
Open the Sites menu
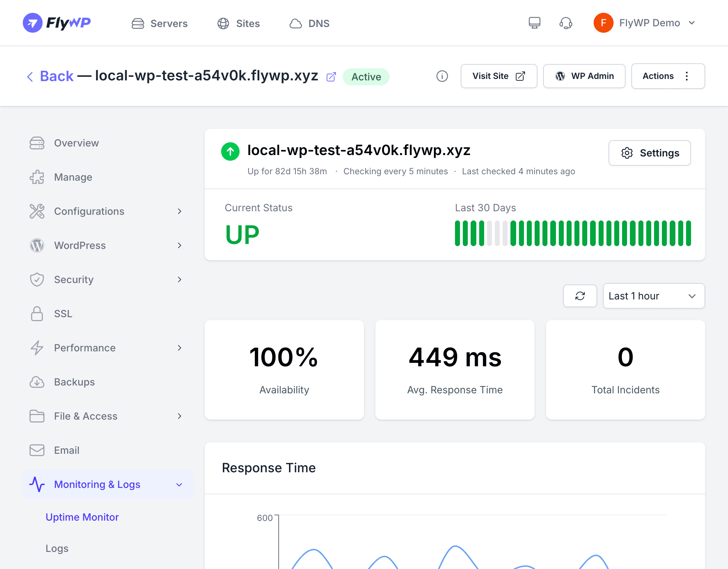tap(239, 23)
